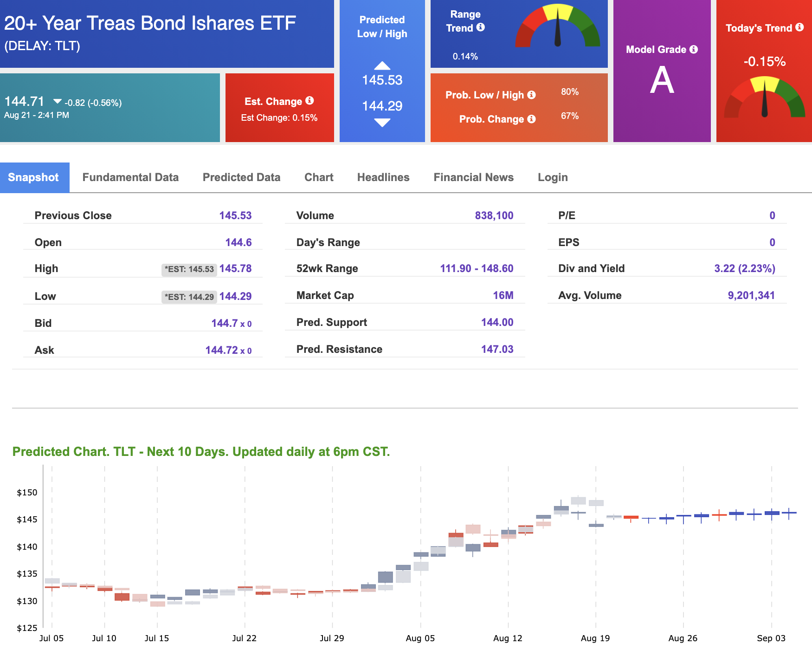The width and height of the screenshot is (812, 650).
Task: Click the EPS value 0
Action: (772, 242)
